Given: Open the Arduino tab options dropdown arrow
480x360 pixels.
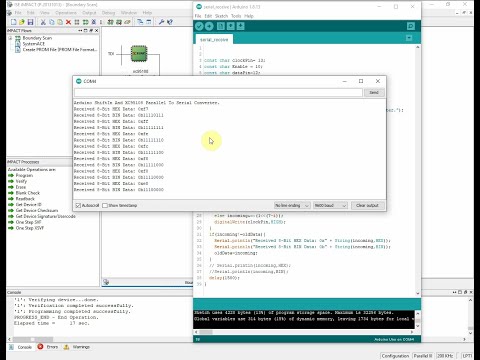Looking at the screenshot, I should (x=409, y=38).
